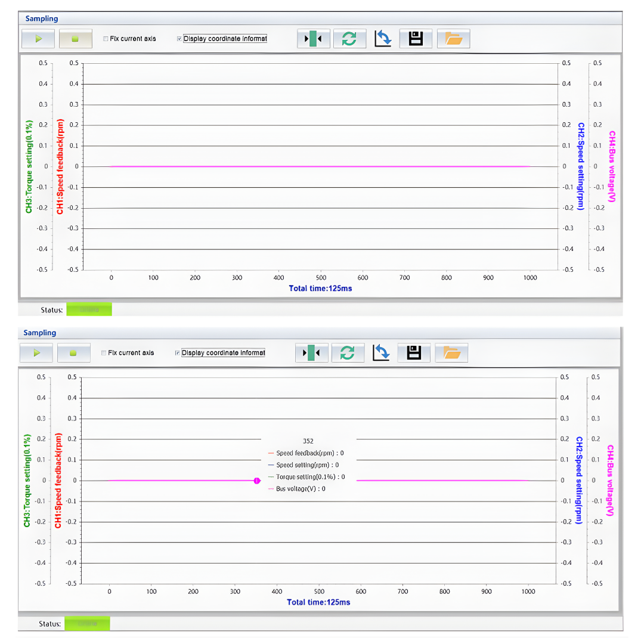Open file via lower panel folder icon
This screenshot has height=644, width=644.
point(451,353)
